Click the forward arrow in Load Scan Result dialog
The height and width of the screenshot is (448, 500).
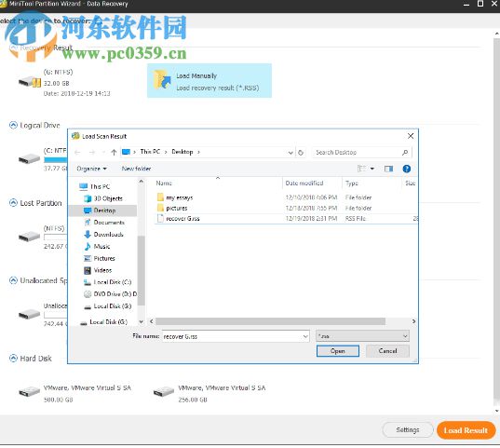92,152
